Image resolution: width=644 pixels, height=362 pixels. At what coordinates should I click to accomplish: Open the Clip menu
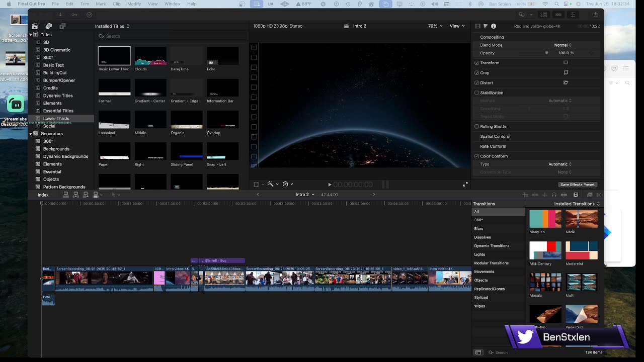click(117, 4)
